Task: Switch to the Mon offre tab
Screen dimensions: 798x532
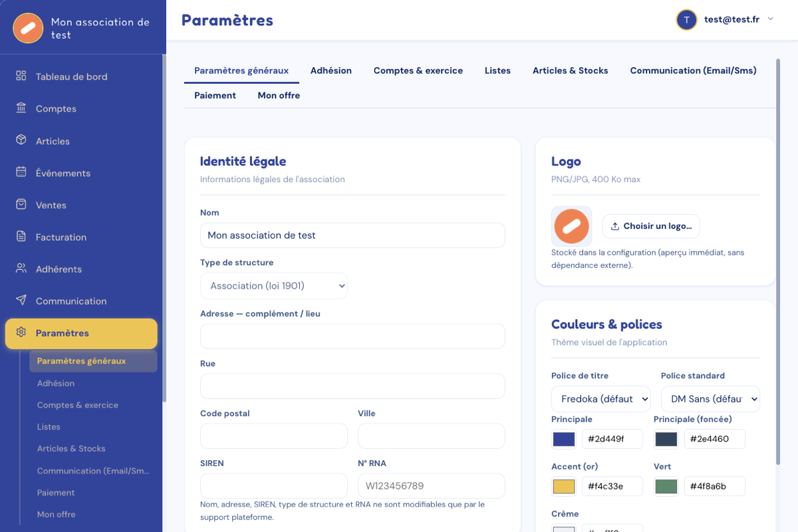Action: pos(279,96)
